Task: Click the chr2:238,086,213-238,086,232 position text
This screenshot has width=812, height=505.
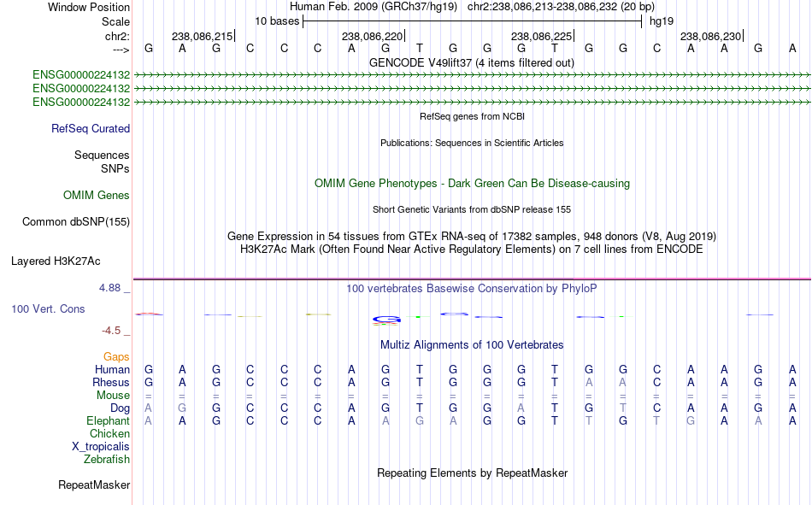Action: [561, 7]
